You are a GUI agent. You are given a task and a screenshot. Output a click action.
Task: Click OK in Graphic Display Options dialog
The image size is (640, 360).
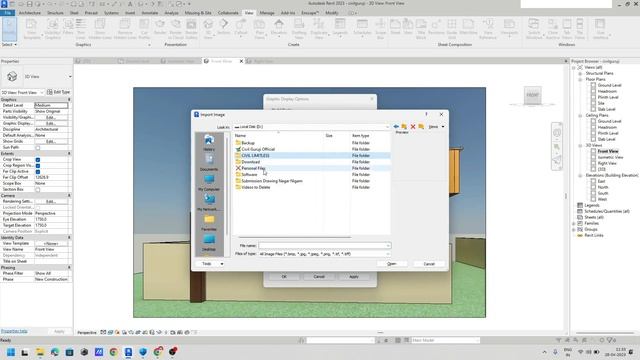point(284,277)
